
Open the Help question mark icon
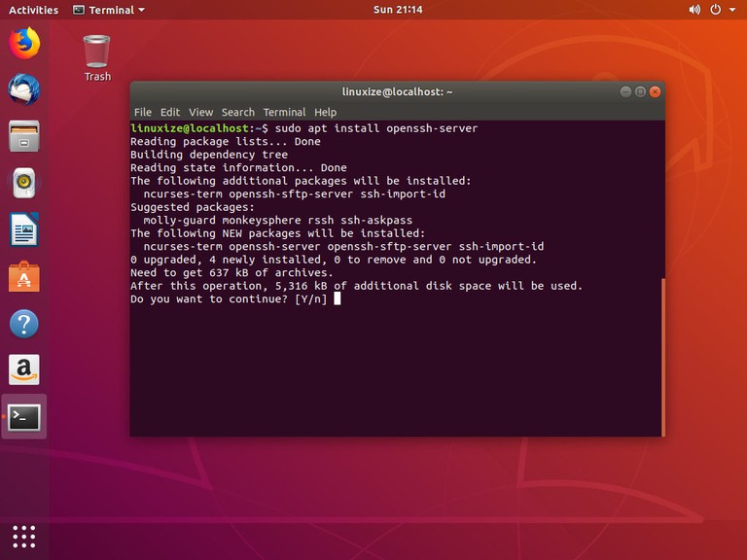point(24,324)
